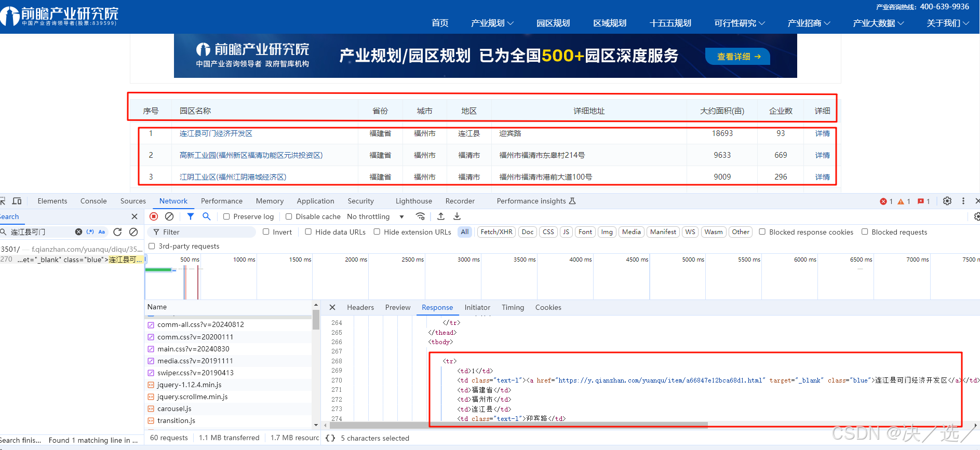Image resolution: width=980 pixels, height=450 pixels.
Task: Switch to the Sources tab
Action: 133,201
